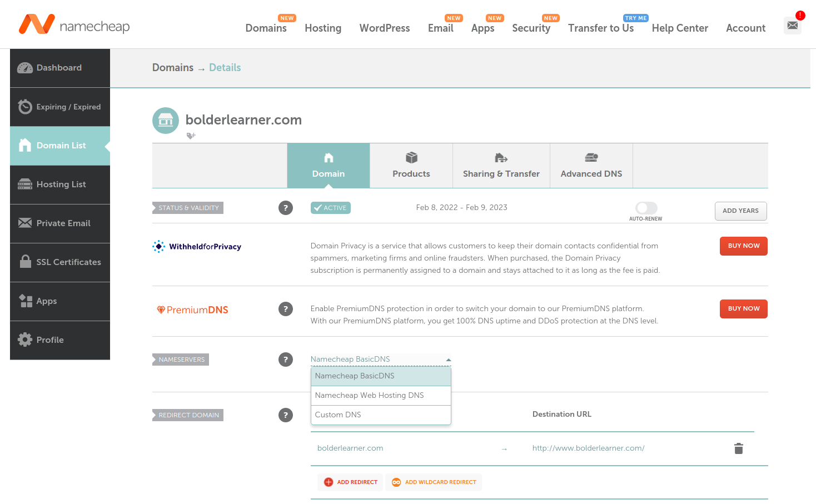
Task: Click the SSL Certificates padlock icon
Action: 25,262
